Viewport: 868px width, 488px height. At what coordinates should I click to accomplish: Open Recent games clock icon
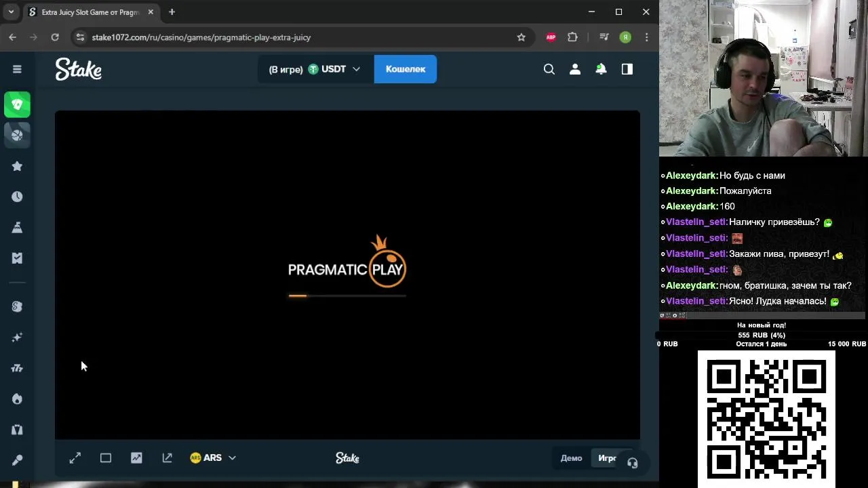click(17, 197)
